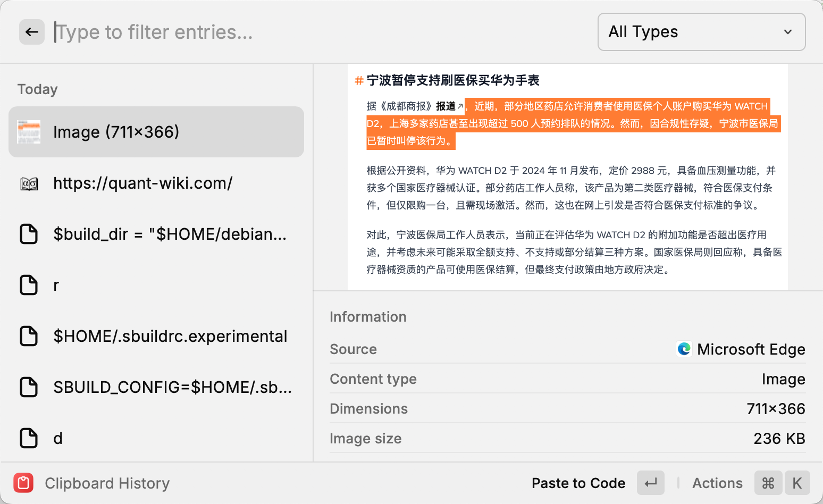This screenshot has height=504, width=823.
Task: Open the Actions menu
Action: point(717,483)
